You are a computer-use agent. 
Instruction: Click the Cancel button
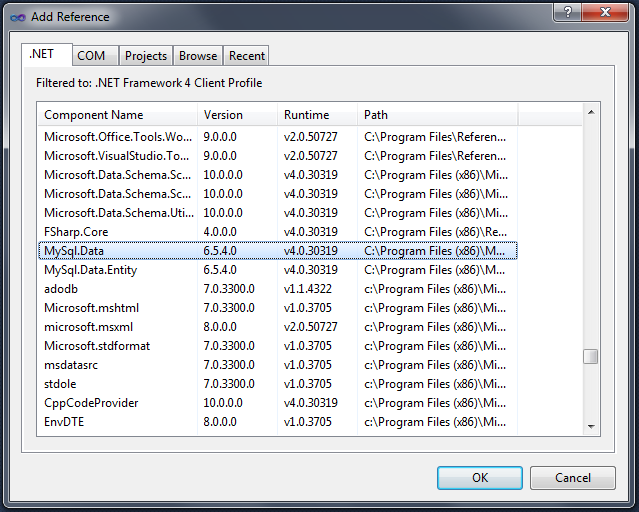tap(573, 478)
